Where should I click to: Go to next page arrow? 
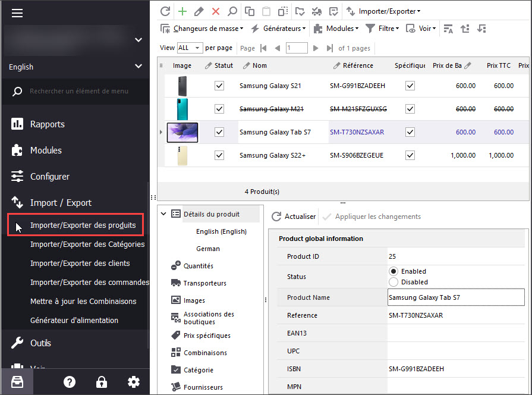coord(316,48)
